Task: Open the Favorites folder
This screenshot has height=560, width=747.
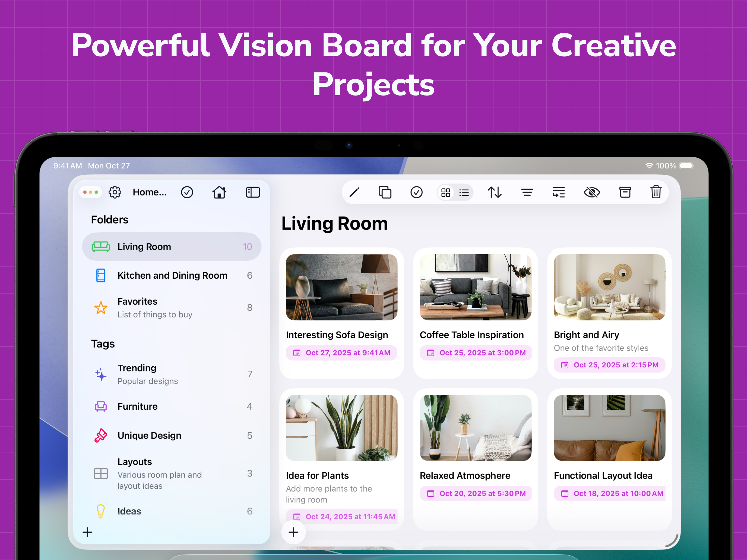Action: [172, 307]
